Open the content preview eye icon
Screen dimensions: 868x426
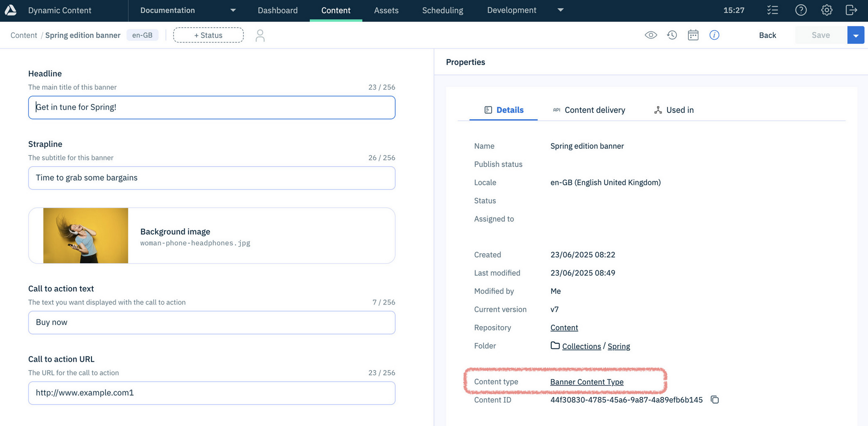651,35
